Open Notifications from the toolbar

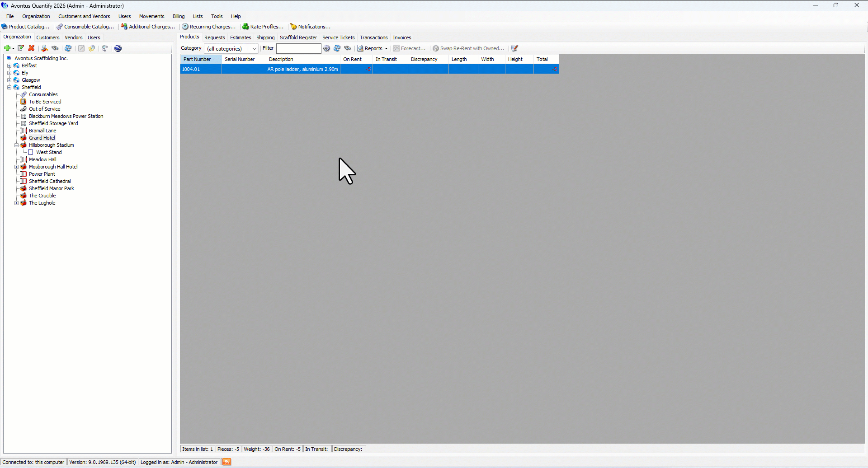coord(311,27)
